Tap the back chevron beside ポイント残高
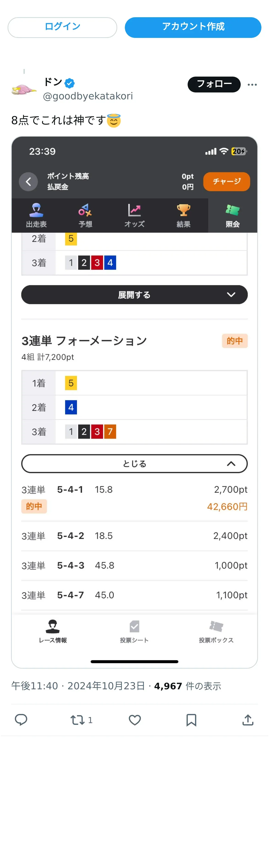This screenshot has height=868, width=269. click(28, 182)
